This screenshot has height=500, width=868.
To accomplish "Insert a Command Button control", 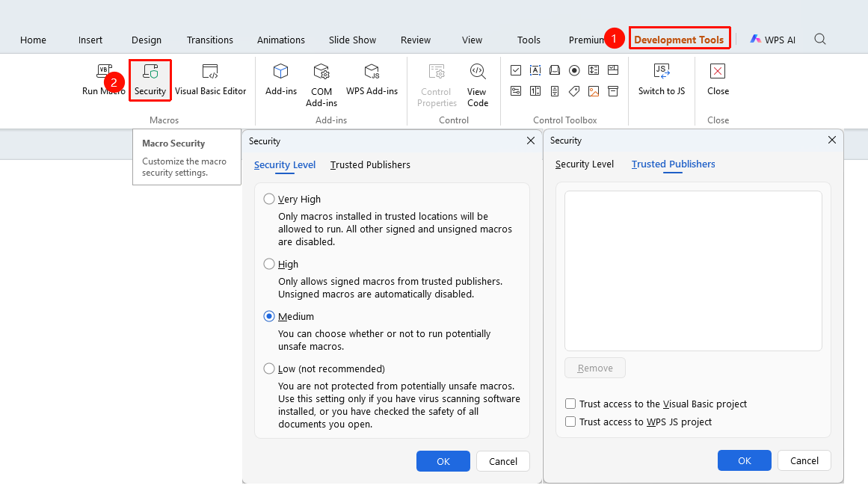I will click(x=555, y=70).
